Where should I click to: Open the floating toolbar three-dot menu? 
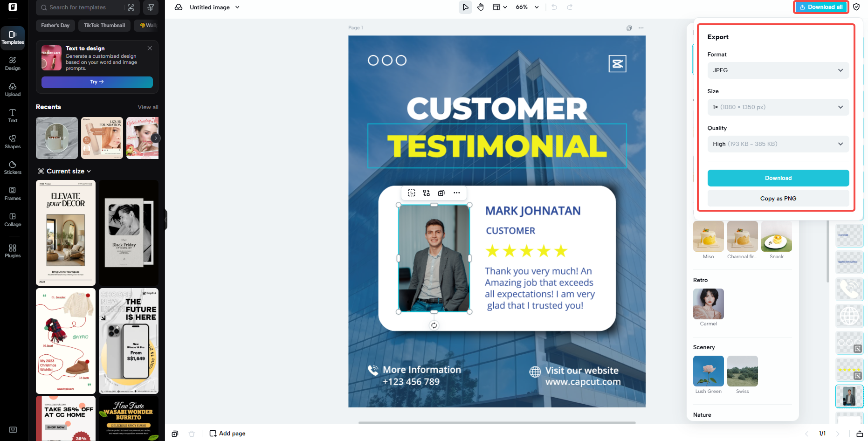[x=457, y=193]
